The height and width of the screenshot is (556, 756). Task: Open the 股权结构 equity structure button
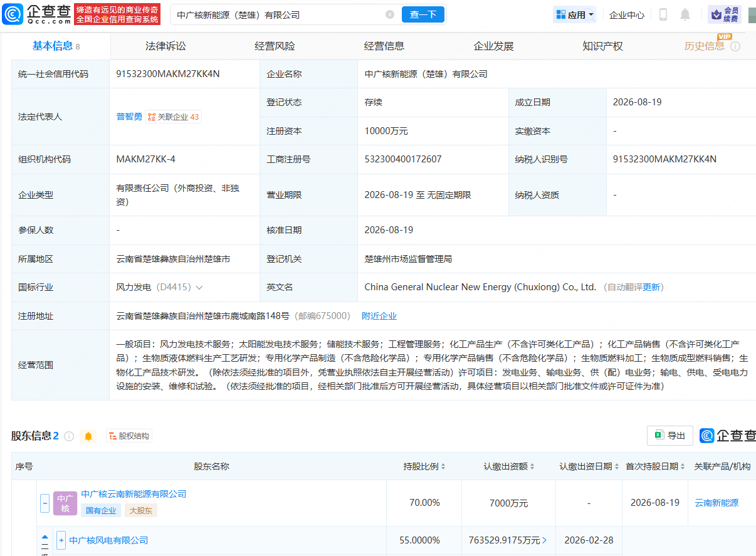pos(129,436)
